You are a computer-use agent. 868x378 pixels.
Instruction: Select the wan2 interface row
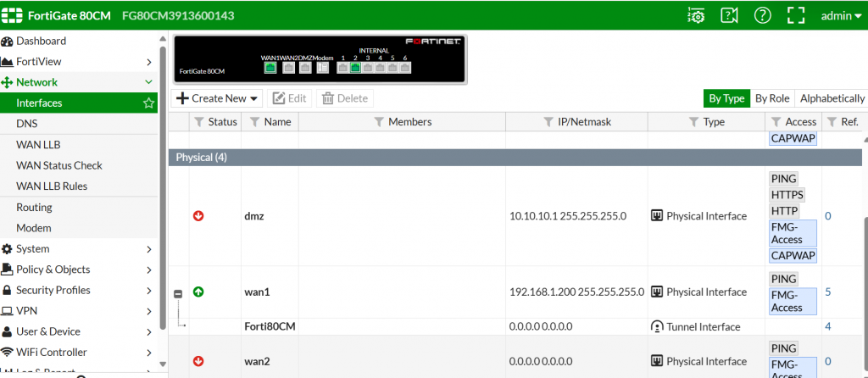pos(514,357)
